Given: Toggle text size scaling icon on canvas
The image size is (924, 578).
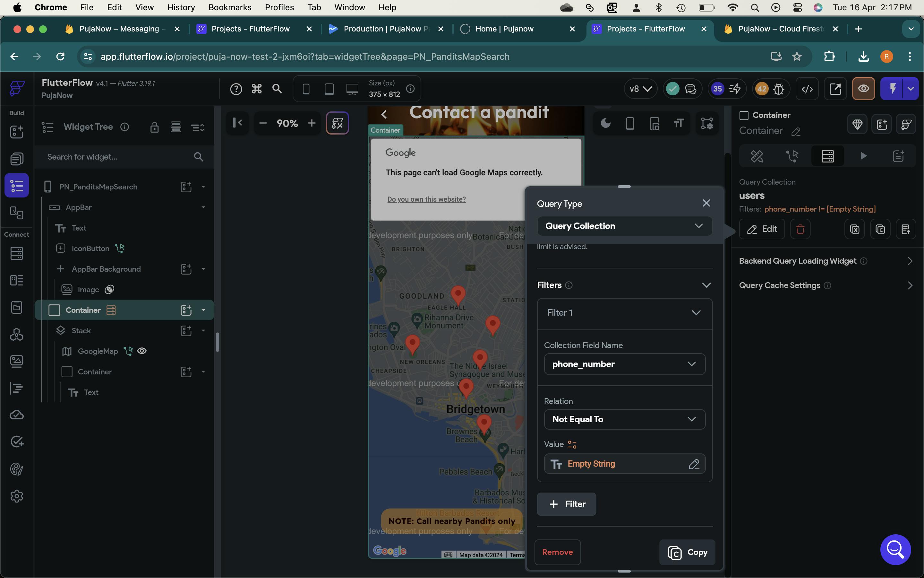Looking at the screenshot, I should (679, 124).
